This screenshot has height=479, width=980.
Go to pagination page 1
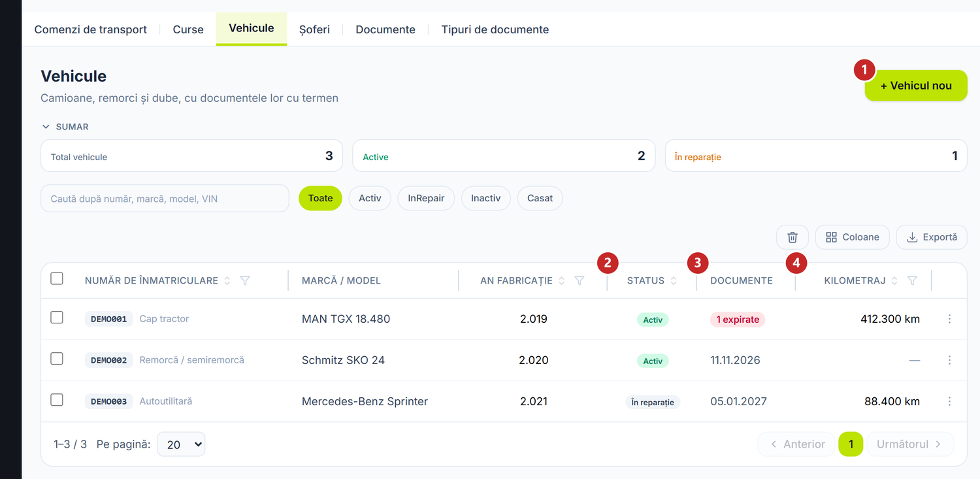pos(851,444)
